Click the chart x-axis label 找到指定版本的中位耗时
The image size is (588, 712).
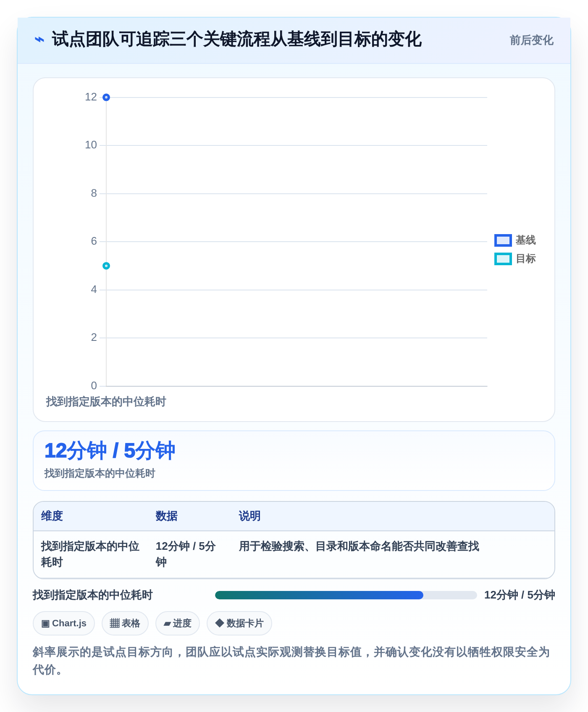coord(106,402)
